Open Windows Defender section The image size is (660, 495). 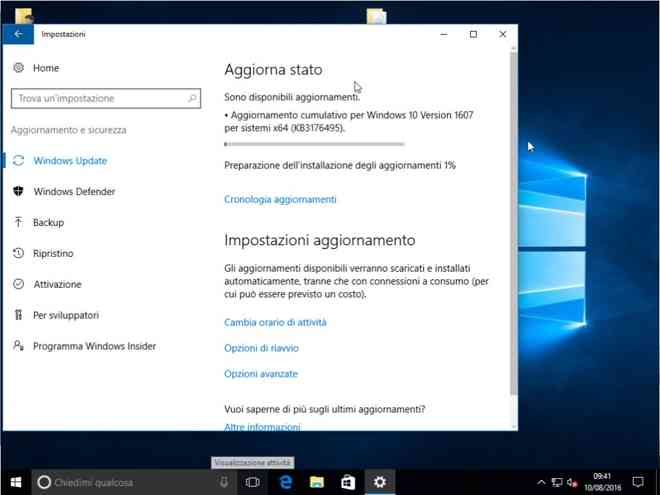74,192
